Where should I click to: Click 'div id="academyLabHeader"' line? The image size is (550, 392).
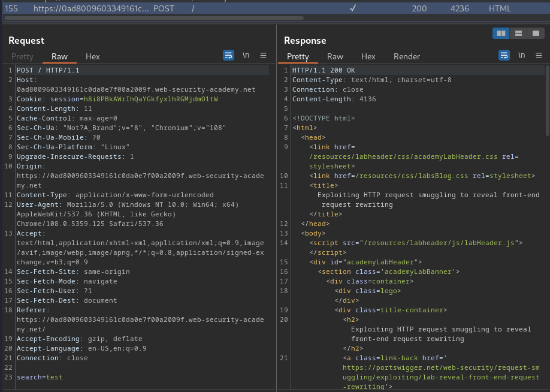[365, 262]
